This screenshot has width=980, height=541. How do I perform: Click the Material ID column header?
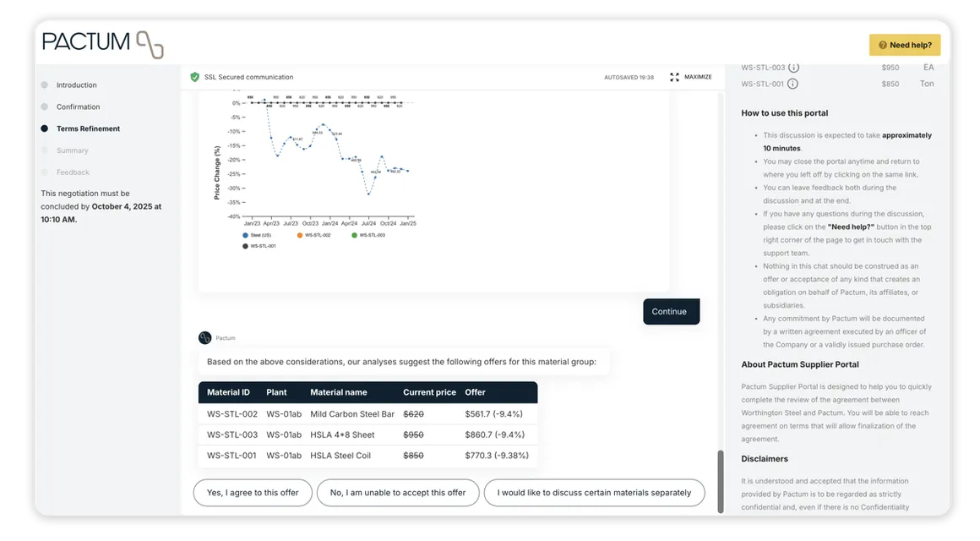tap(228, 392)
